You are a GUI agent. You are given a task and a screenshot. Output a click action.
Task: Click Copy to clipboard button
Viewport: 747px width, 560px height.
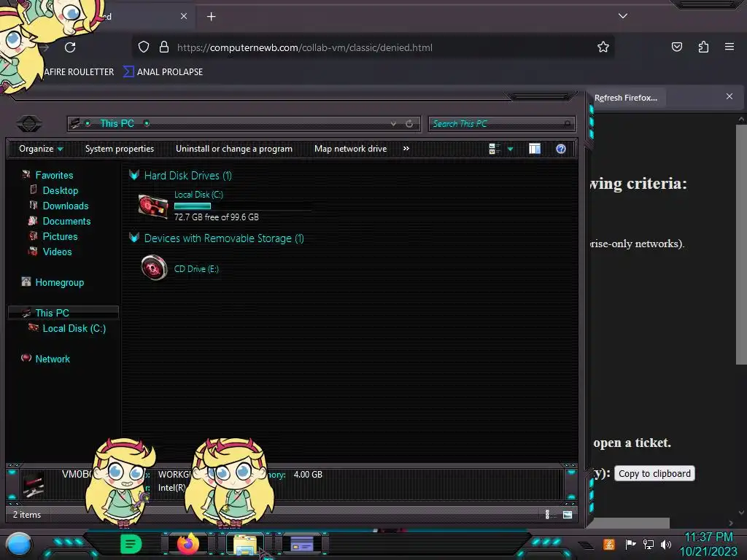coord(654,473)
